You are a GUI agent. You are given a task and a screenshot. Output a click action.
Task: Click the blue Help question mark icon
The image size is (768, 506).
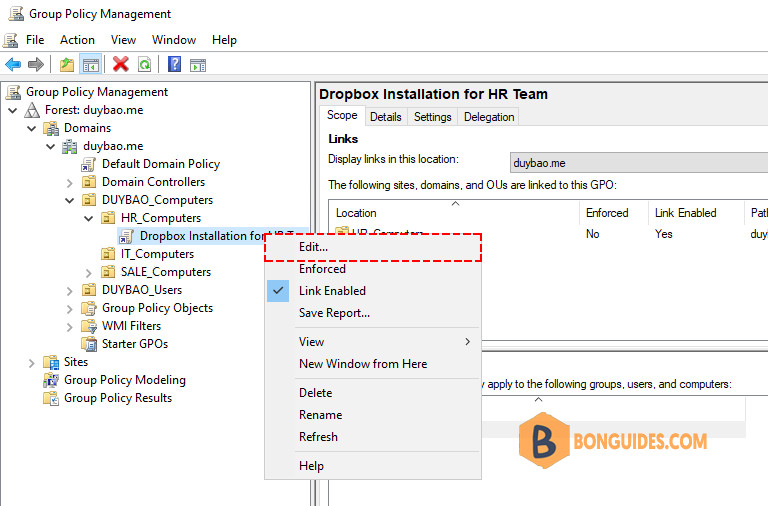tap(174, 64)
